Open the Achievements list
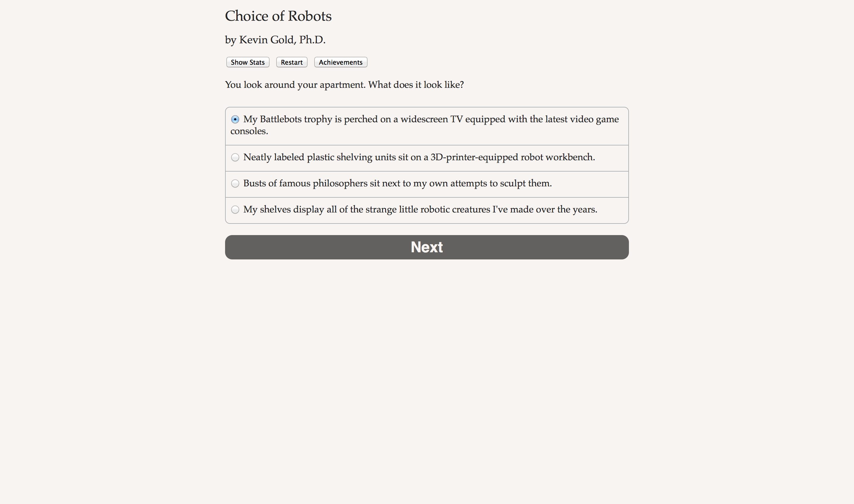Viewport: 854px width, 504px height. 340,62
